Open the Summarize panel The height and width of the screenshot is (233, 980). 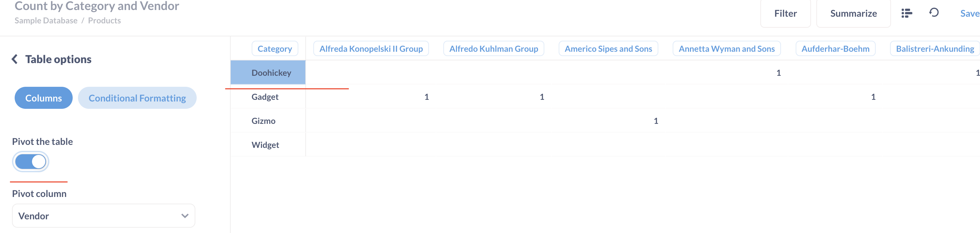point(854,13)
